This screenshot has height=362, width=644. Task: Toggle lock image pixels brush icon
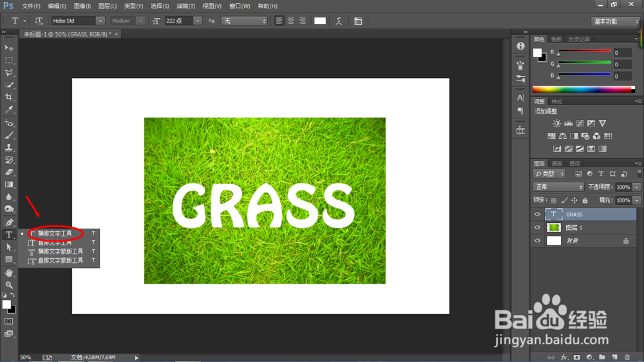coord(564,200)
